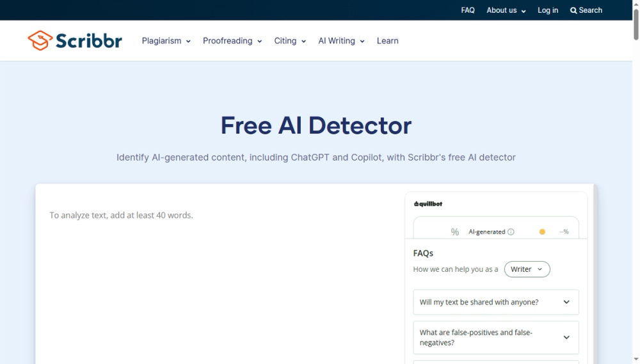Click the info icon next to AI-generated
This screenshot has width=640, height=364.
click(x=511, y=232)
